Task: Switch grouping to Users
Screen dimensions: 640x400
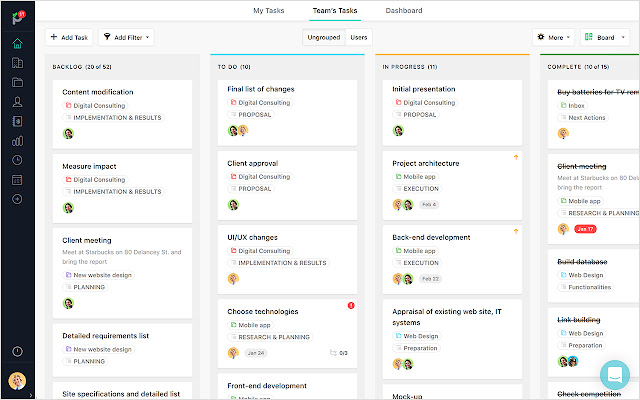Action: (x=358, y=37)
